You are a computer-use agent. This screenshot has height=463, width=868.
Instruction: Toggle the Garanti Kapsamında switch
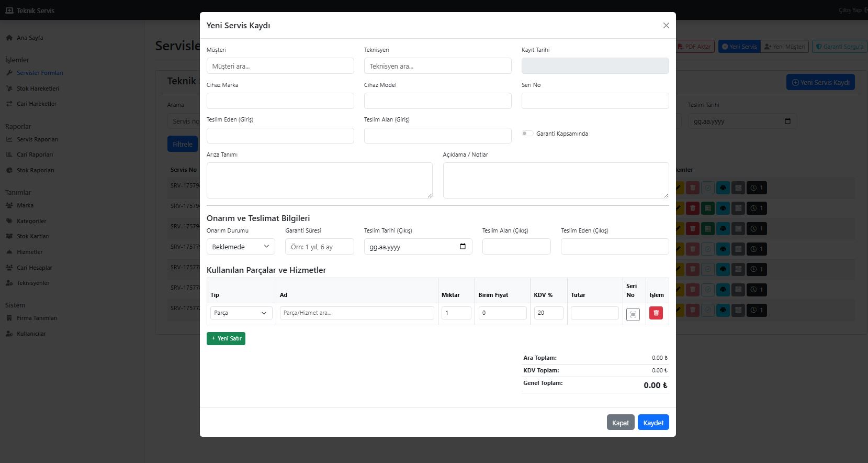pos(527,134)
